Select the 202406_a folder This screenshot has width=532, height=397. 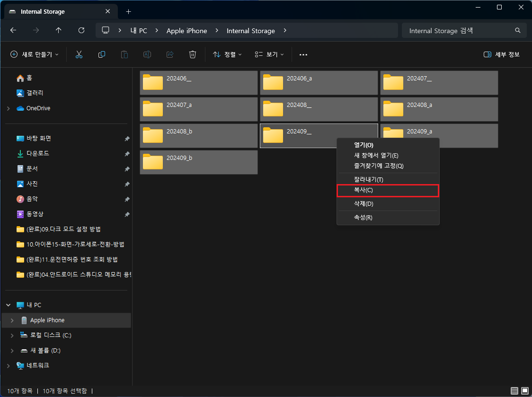click(319, 83)
